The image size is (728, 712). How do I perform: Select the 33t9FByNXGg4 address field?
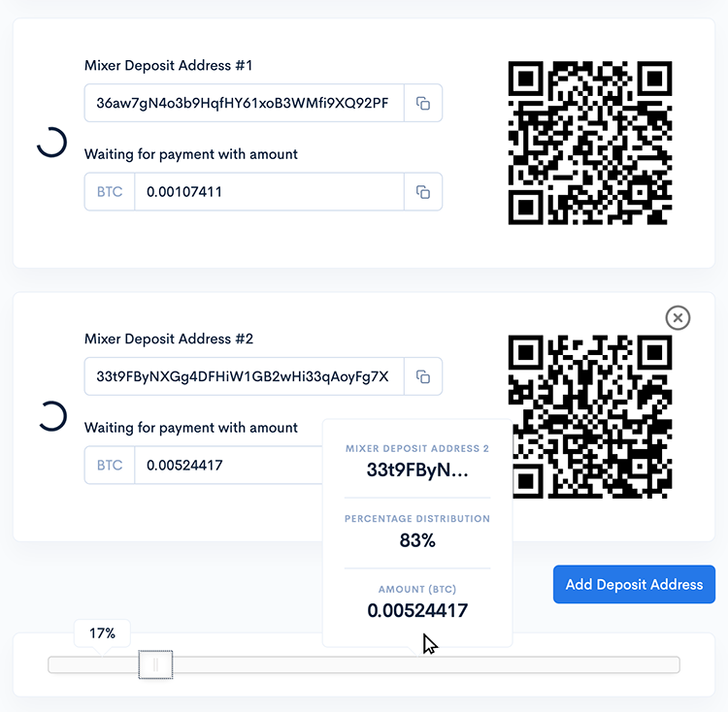pyautogui.click(x=243, y=376)
